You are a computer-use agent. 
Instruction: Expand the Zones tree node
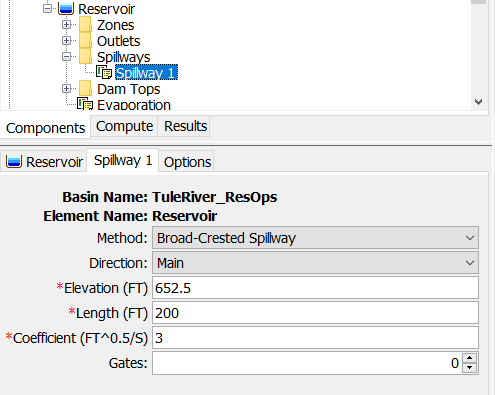click(x=66, y=25)
